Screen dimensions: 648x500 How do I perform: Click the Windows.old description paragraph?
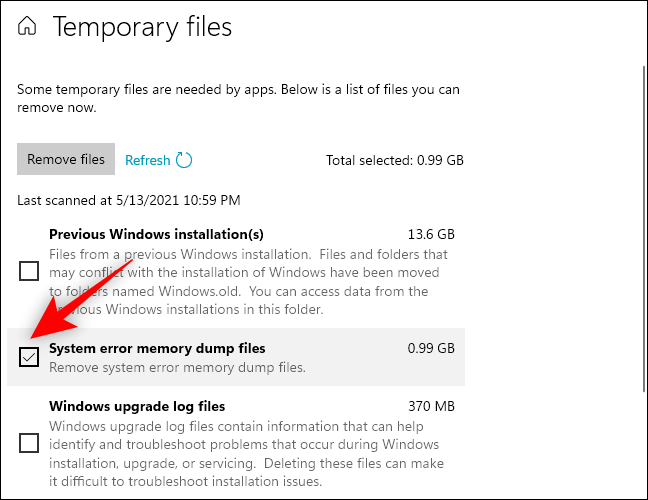[x=248, y=282]
